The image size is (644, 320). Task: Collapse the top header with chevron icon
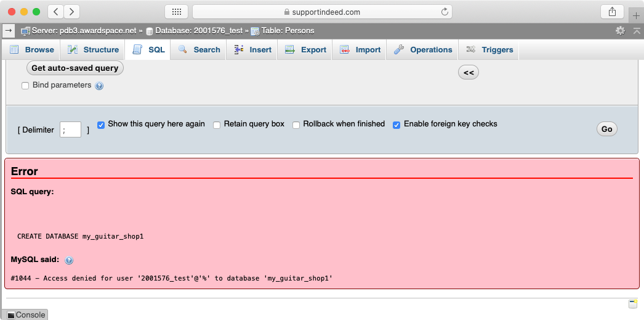(x=636, y=30)
